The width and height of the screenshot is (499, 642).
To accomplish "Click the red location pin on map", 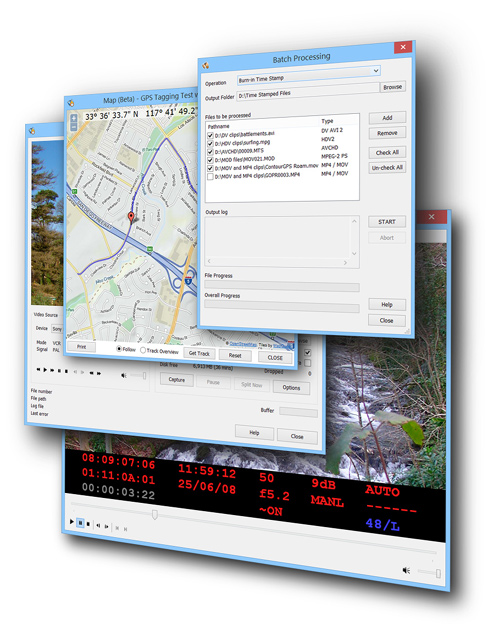I will [131, 217].
